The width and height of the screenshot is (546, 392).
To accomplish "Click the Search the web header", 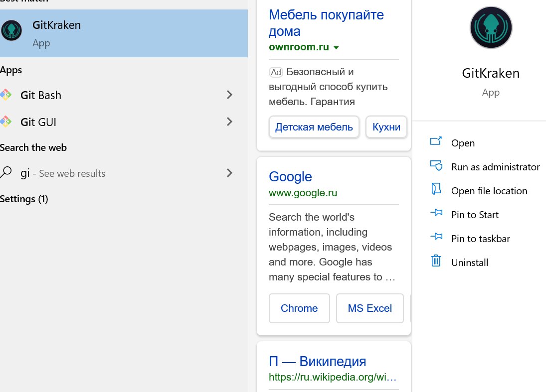I will pos(33,147).
